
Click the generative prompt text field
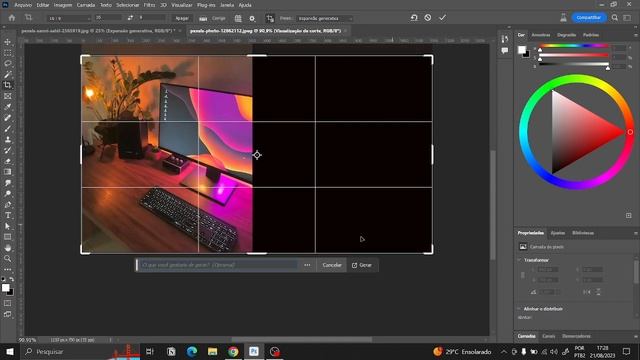[x=218, y=265]
